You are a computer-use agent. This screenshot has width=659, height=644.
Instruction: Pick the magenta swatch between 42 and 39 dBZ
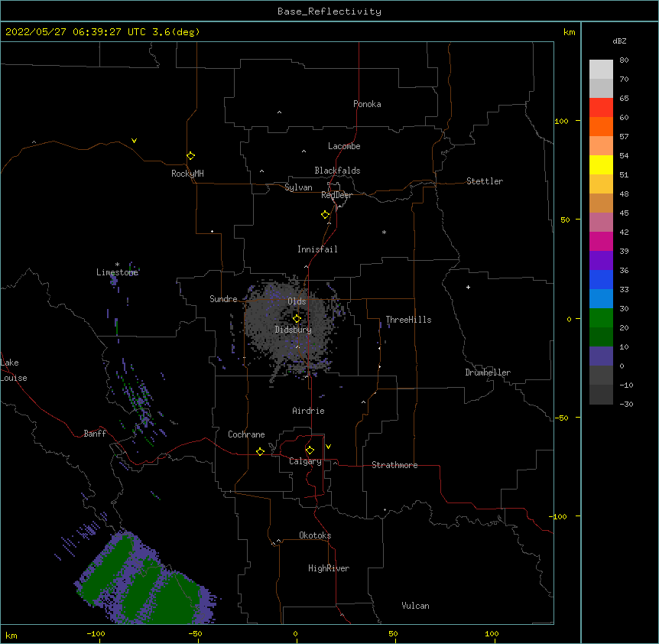point(601,241)
